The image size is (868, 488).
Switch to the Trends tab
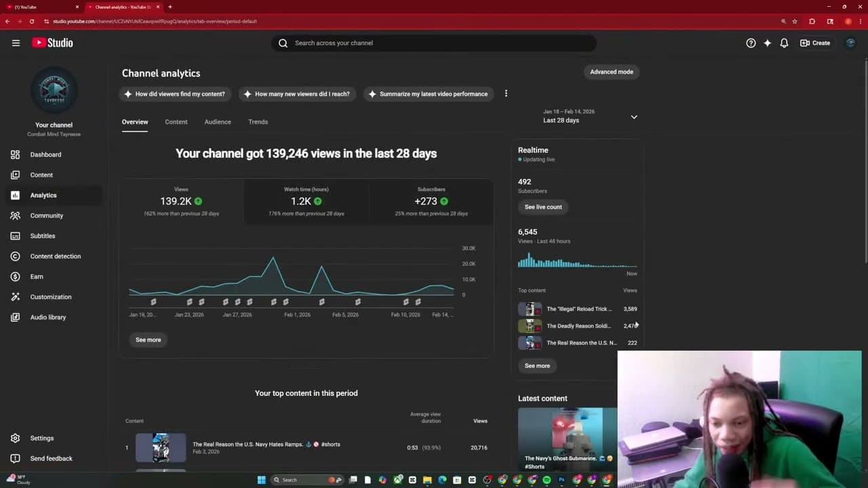(258, 122)
